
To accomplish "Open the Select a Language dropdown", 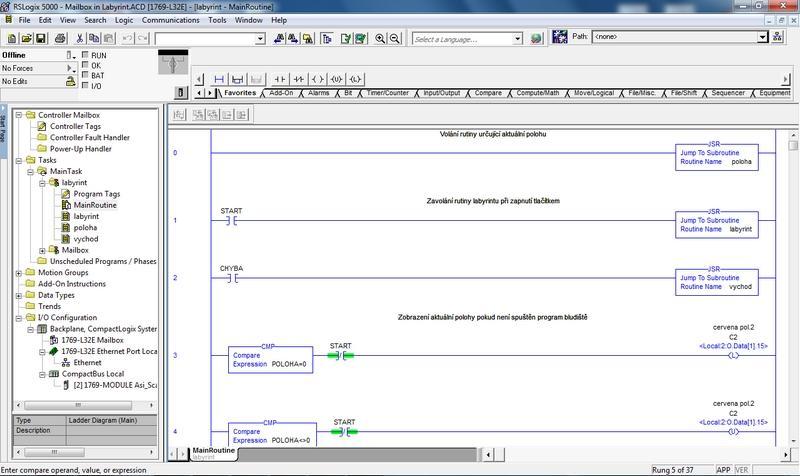I will click(x=517, y=39).
